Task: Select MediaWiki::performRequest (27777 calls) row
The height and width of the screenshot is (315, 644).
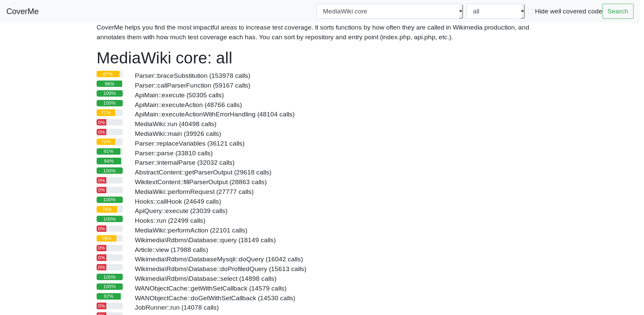Action: pyautogui.click(x=194, y=192)
